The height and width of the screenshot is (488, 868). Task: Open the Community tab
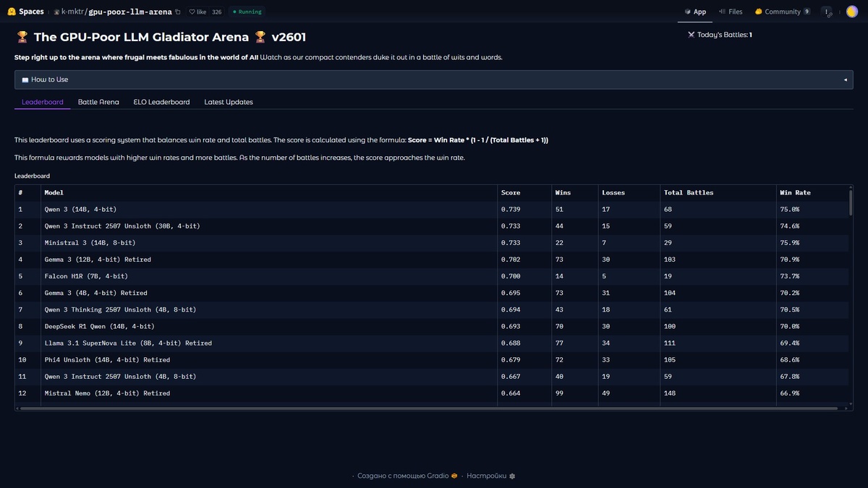(x=782, y=12)
